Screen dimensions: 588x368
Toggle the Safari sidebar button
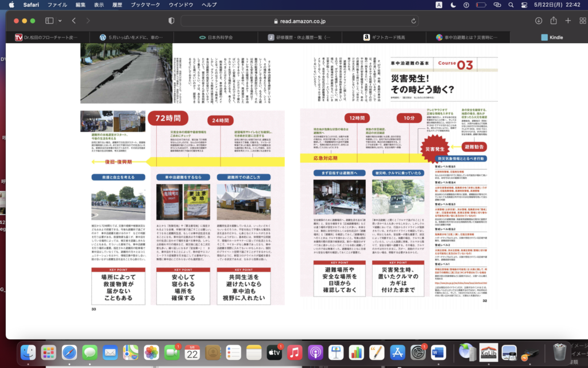point(49,21)
